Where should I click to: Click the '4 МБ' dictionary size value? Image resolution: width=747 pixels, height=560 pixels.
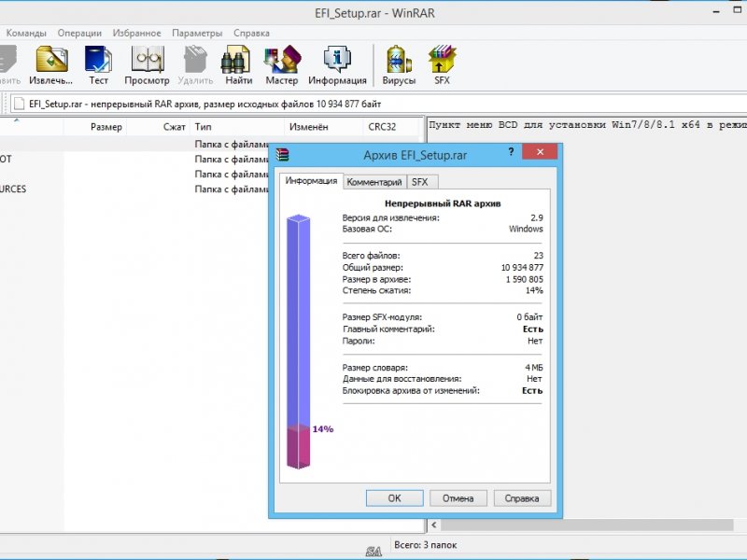click(534, 368)
